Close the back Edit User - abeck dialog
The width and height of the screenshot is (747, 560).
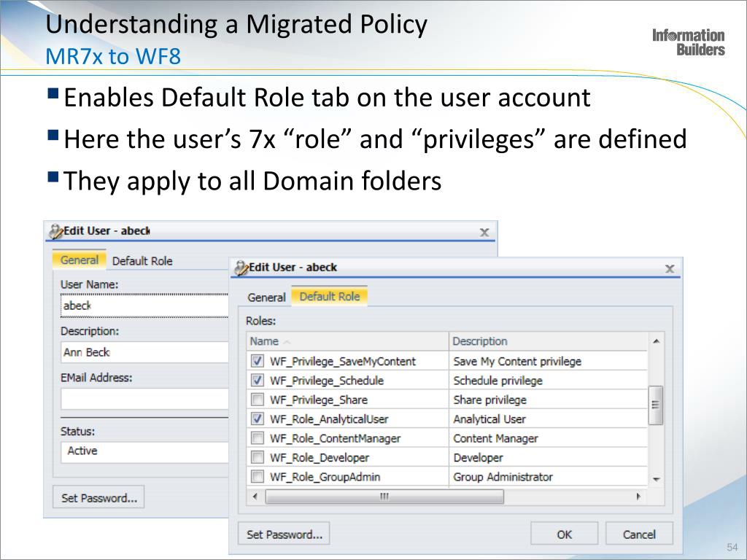pos(484,233)
